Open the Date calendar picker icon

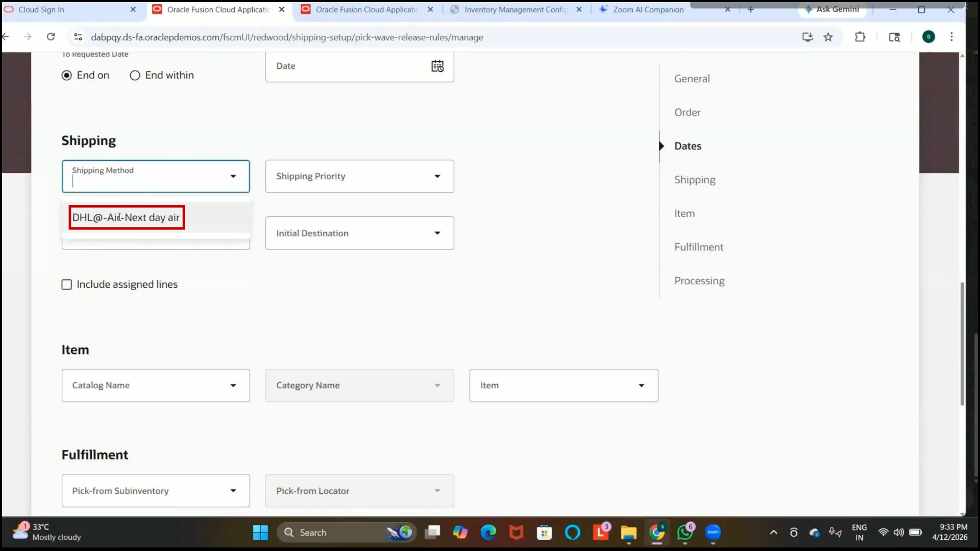tap(437, 66)
